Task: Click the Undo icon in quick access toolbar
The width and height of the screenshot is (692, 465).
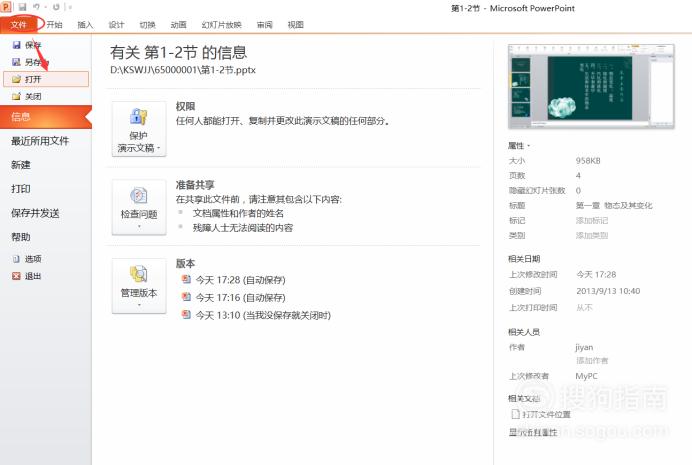Action: point(36,7)
